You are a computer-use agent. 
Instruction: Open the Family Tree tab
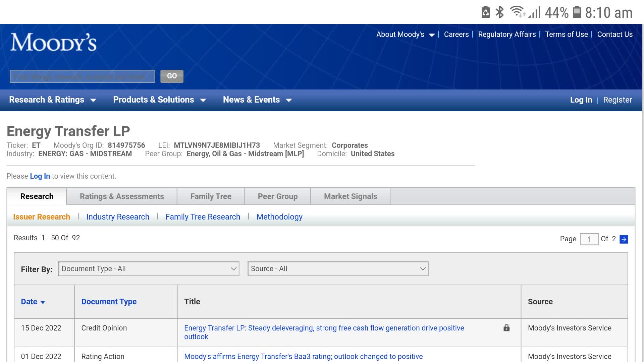[x=211, y=196]
